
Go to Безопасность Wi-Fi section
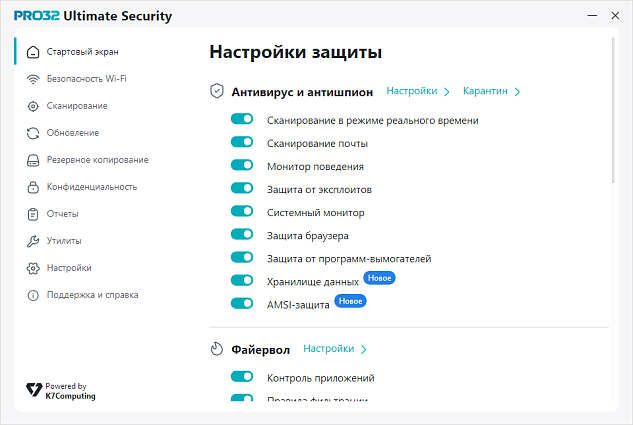86,79
